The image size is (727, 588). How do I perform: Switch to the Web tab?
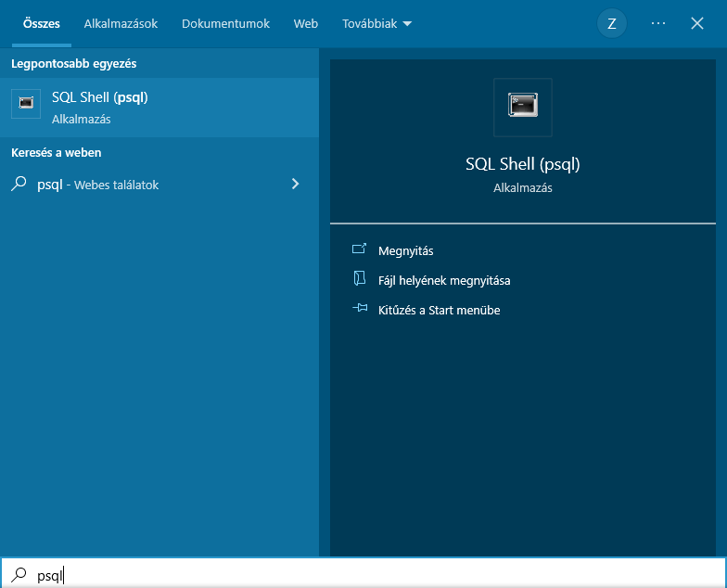pos(306,24)
